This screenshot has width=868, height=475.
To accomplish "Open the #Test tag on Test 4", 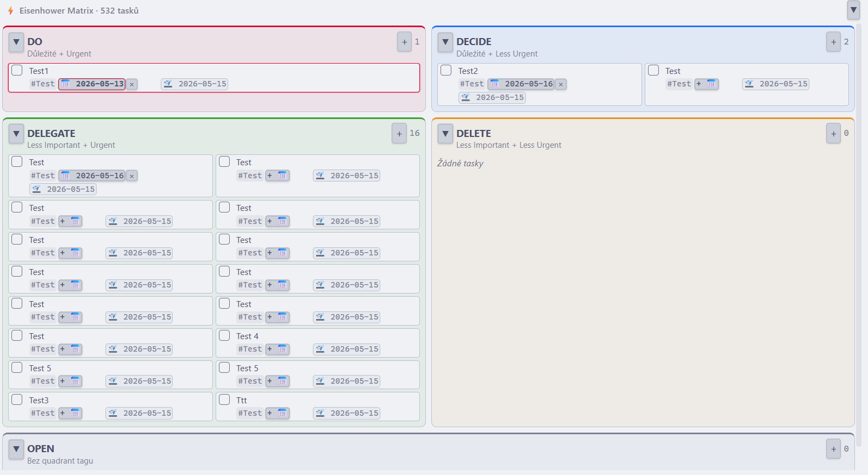I will pos(250,349).
